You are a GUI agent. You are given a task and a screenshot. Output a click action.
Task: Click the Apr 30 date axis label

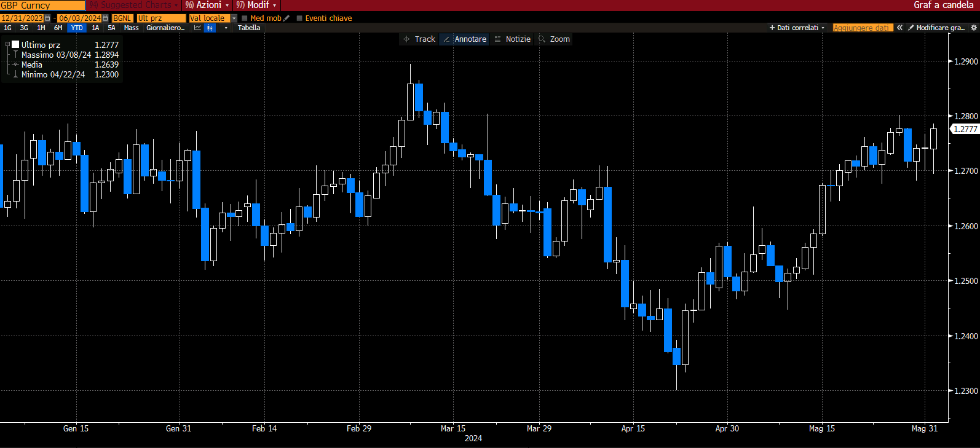tap(727, 428)
